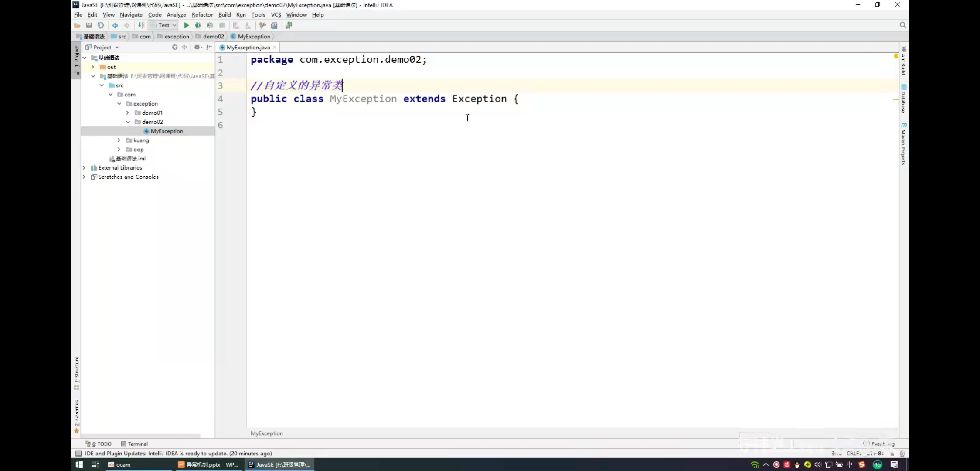Switch to WPS pptx taskbar window
Screen dimensions: 980x471
click(208, 464)
